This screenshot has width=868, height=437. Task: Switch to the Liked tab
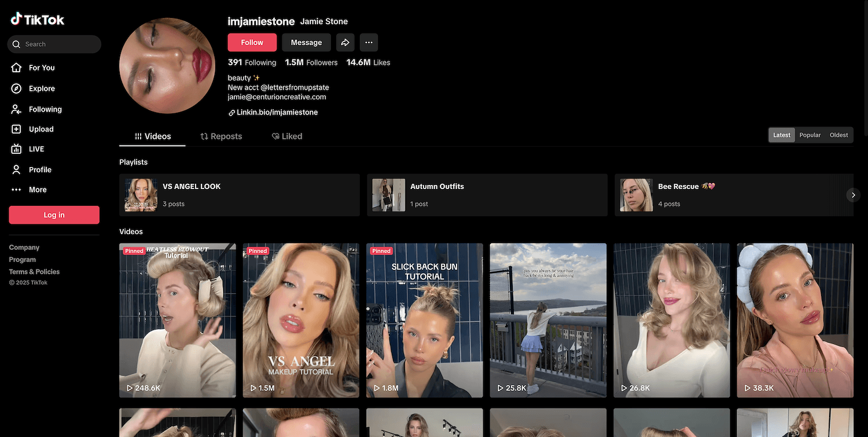(x=287, y=136)
